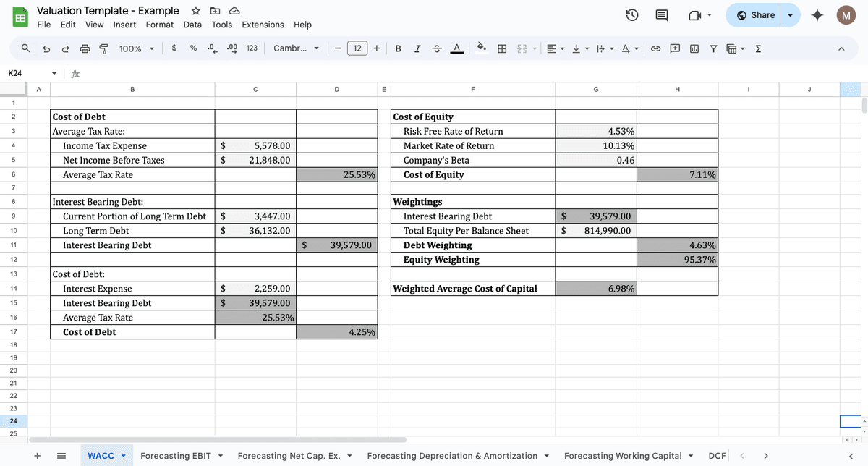Toggle bold formatting
Viewport: 868px width, 466px height.
399,48
